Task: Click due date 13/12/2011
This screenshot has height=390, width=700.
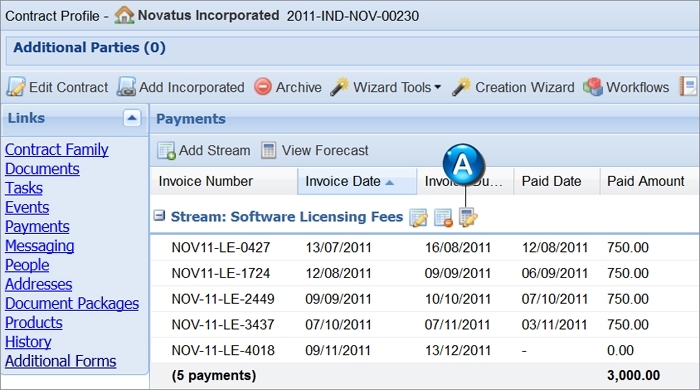Action: [458, 350]
